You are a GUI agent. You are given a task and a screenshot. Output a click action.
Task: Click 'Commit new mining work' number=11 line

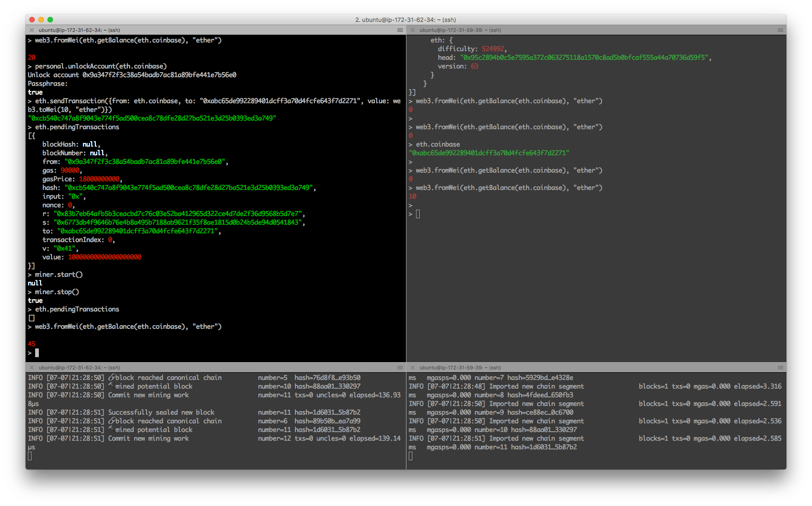pyautogui.click(x=214, y=399)
